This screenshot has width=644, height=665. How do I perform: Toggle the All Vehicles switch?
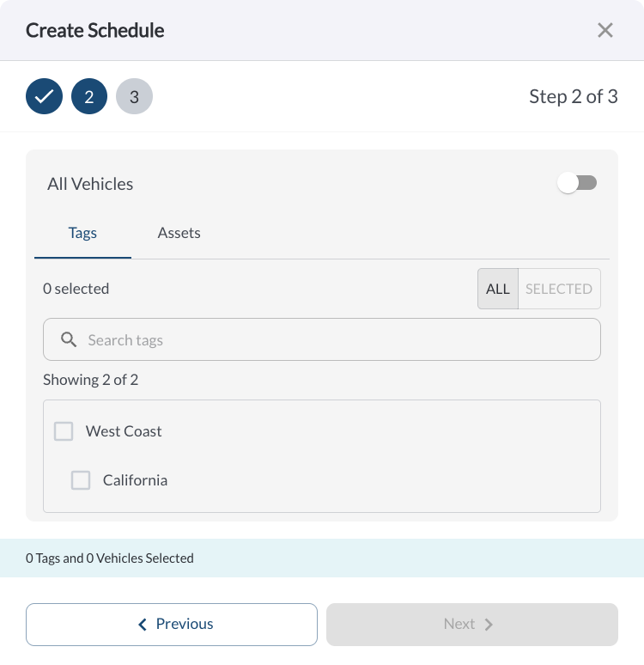[577, 183]
